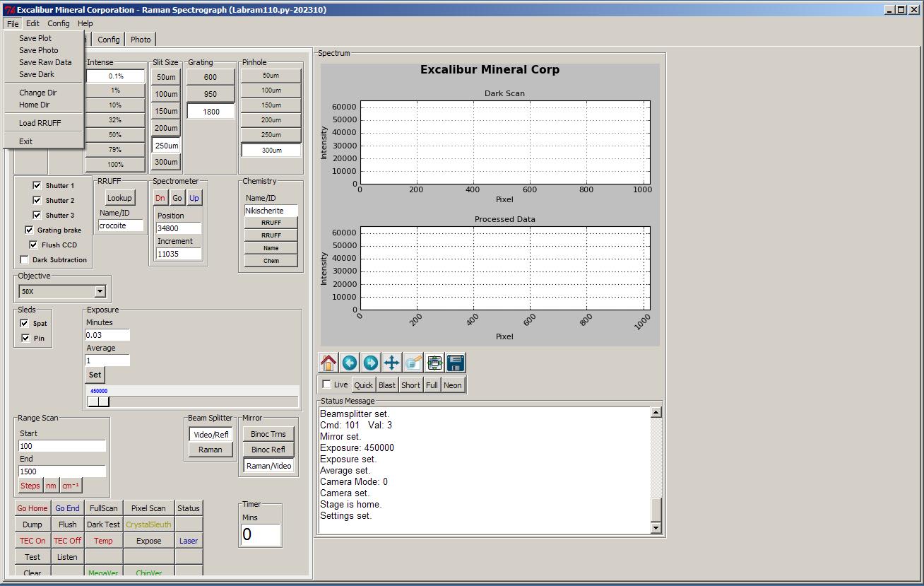The image size is (924, 586).
Task: Go forward to next plot view
Action: point(371,363)
